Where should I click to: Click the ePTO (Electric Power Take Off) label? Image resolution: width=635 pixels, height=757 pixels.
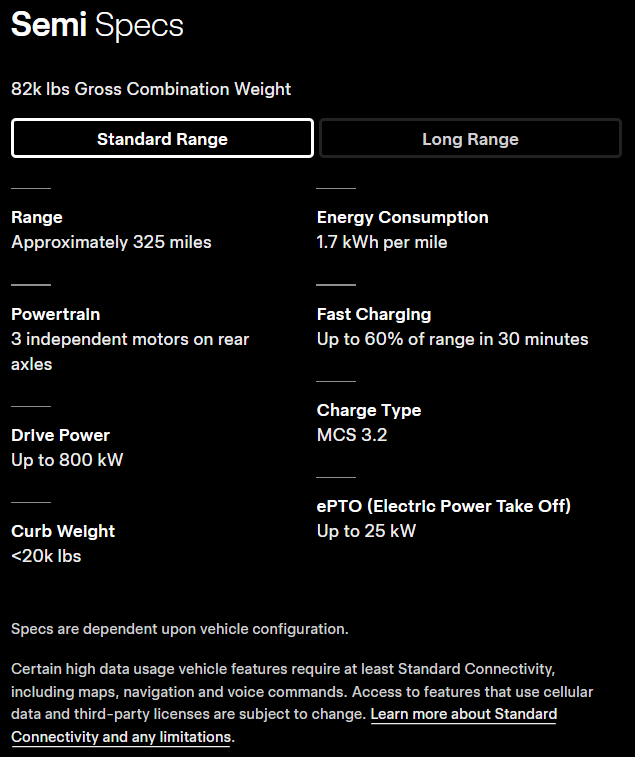444,506
